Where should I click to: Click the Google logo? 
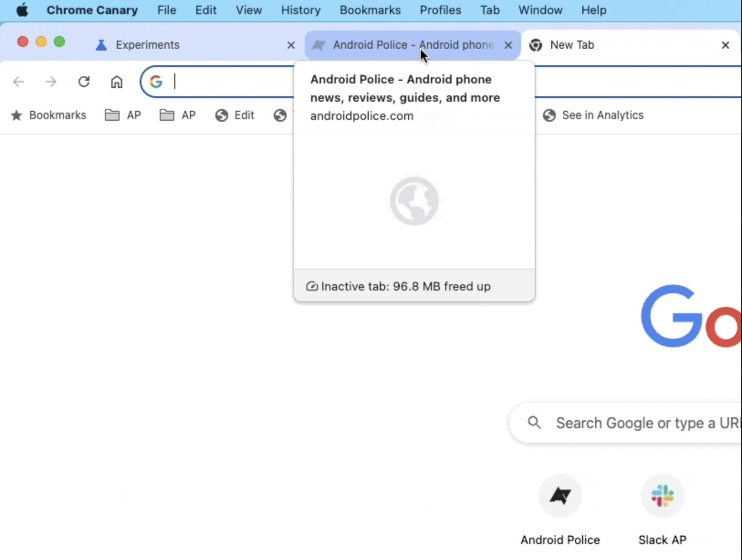click(691, 316)
